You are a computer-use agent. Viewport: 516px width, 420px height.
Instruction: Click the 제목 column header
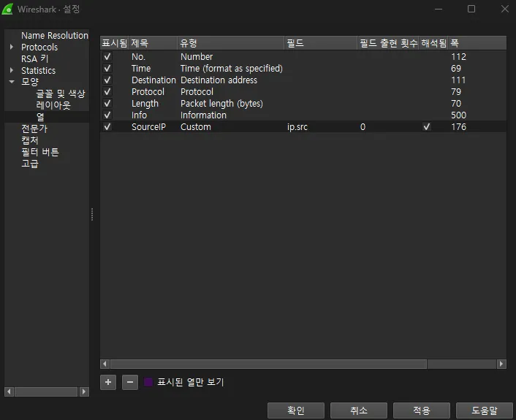(153, 43)
